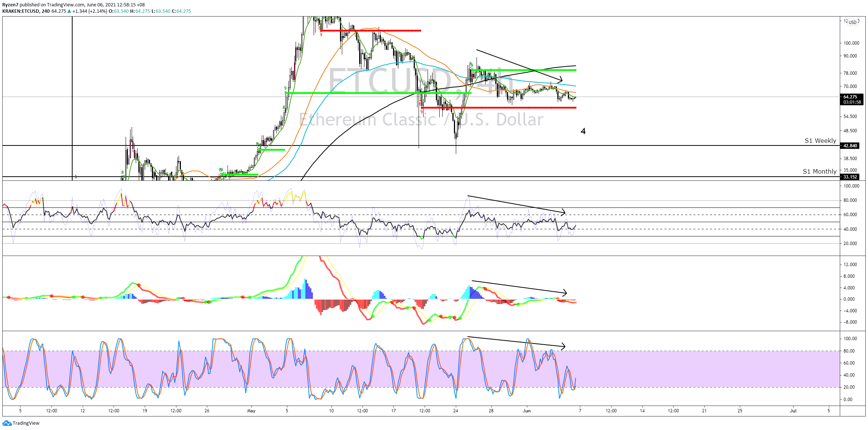Screen dimensions: 868x430
Task: Click the open value O:63.540
Action: tap(118, 11)
